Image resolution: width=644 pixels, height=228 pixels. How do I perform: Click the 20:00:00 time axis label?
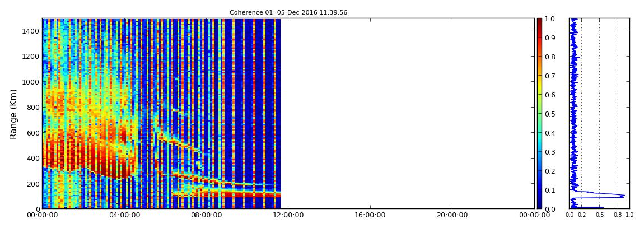[x=452, y=215]
